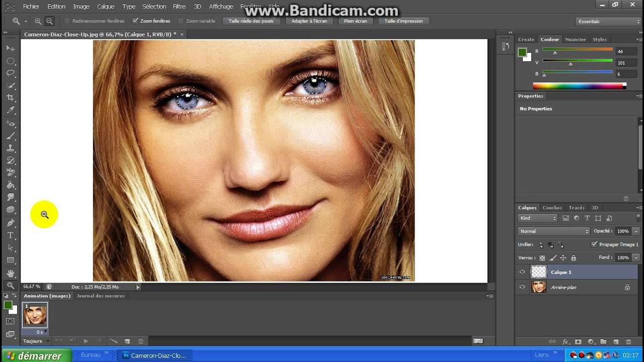The width and height of the screenshot is (644, 362).
Task: Hide the Arrière-plan layer
Action: coord(522,287)
